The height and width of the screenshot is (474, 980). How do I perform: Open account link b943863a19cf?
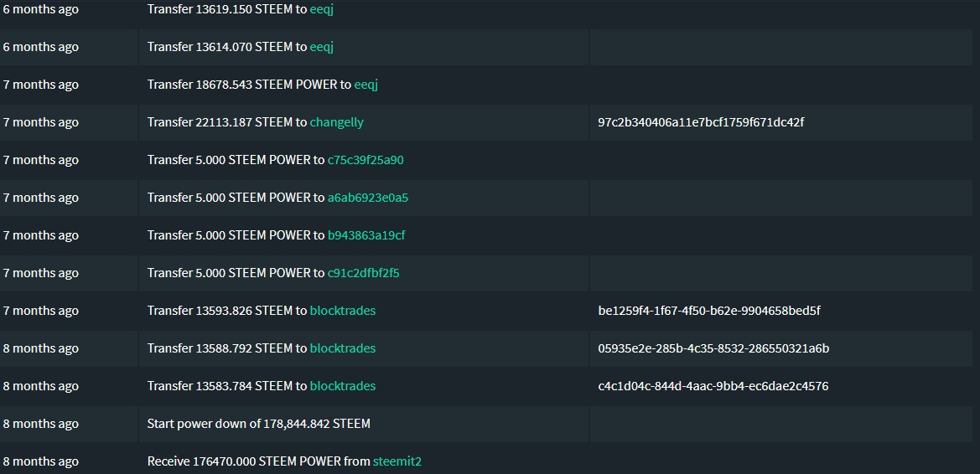pos(366,234)
